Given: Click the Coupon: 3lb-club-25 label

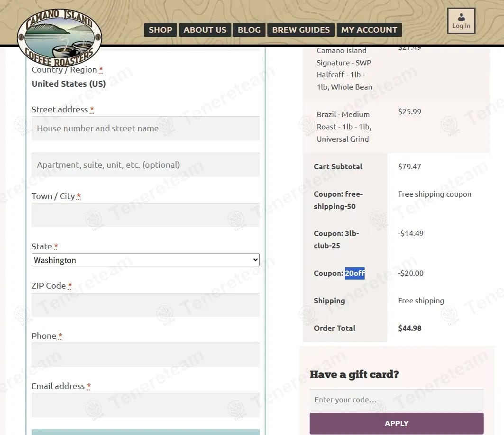Looking at the screenshot, I should click(x=336, y=239).
